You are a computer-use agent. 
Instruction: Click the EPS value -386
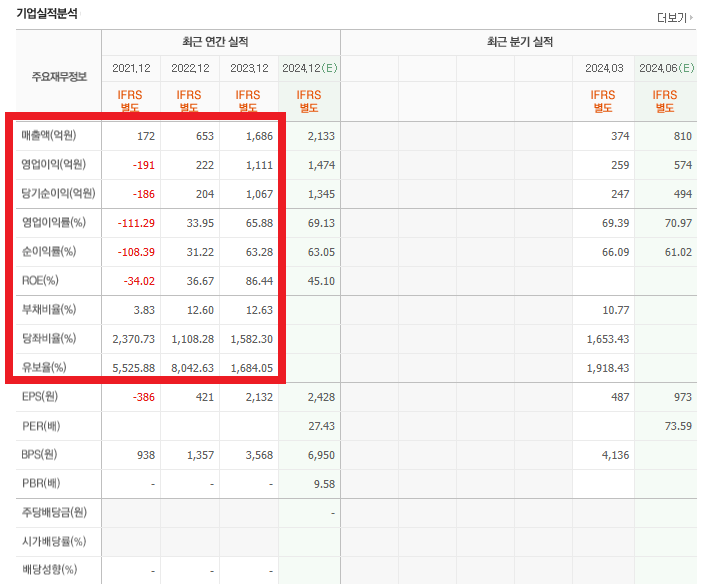coord(143,397)
